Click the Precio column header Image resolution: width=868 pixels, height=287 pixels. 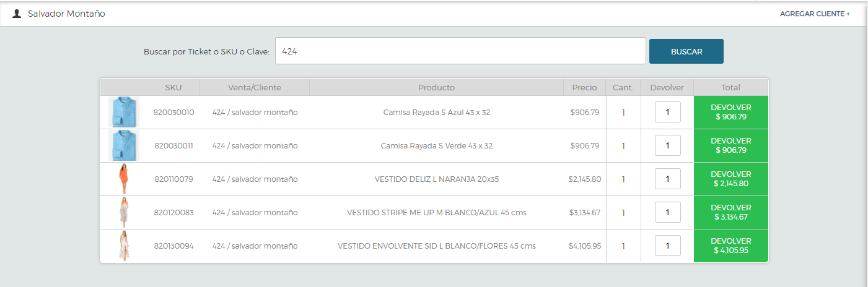pyautogui.click(x=584, y=87)
